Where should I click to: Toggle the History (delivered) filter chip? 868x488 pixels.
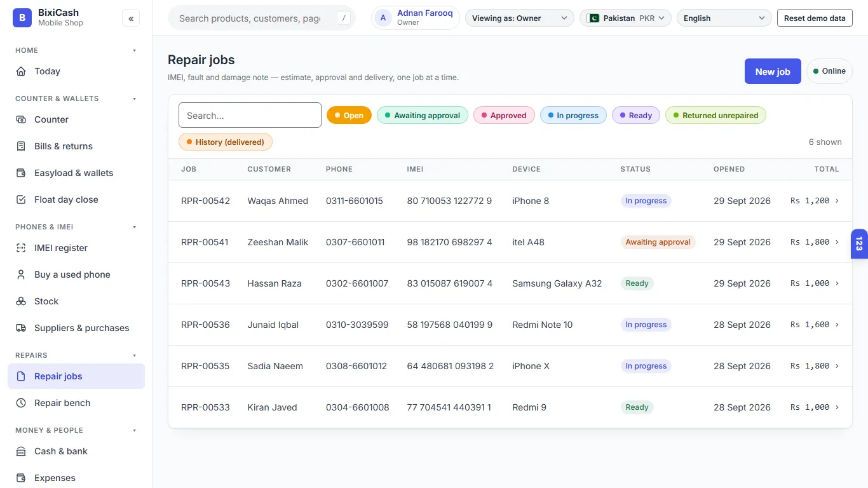click(x=226, y=142)
